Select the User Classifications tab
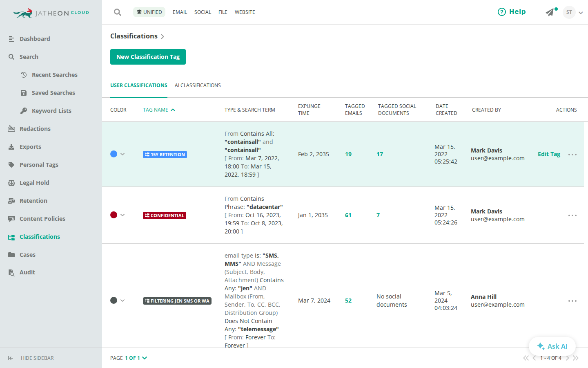The image size is (588, 368). 139,85
